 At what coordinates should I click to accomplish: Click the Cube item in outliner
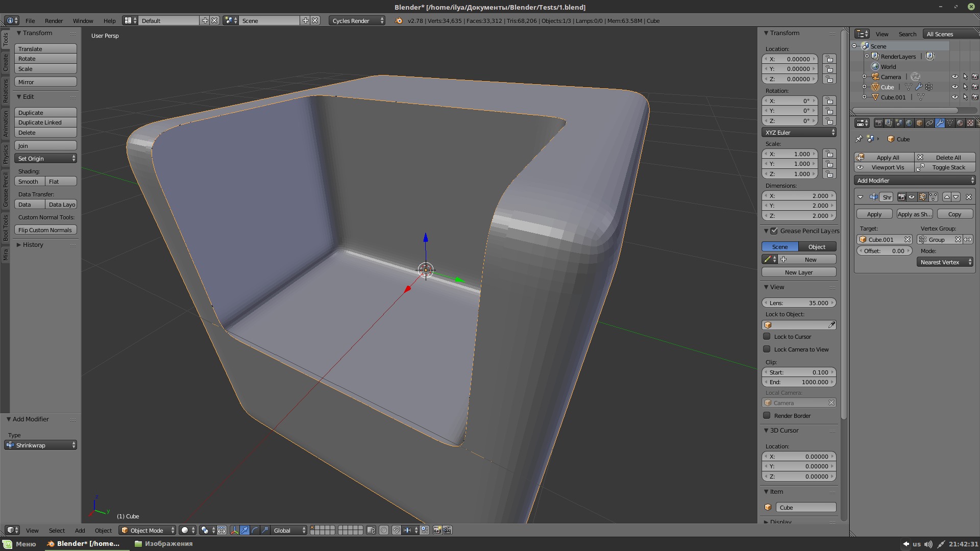[887, 87]
